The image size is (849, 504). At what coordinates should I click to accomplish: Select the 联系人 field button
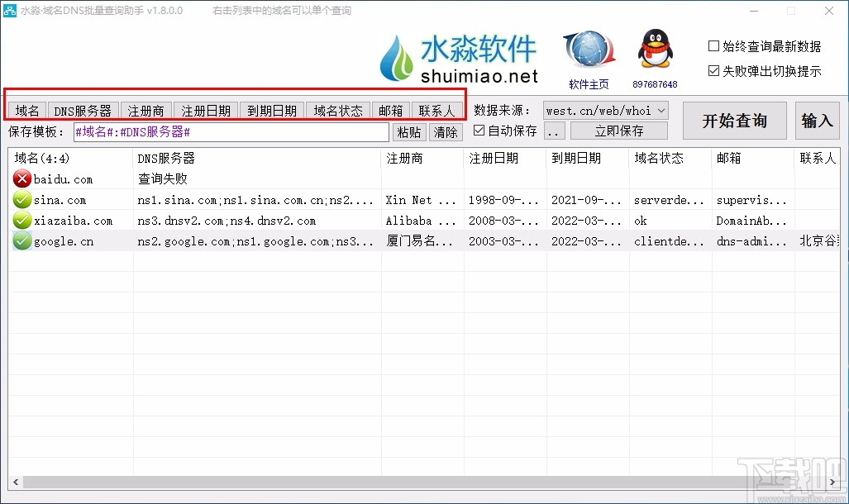tap(436, 110)
